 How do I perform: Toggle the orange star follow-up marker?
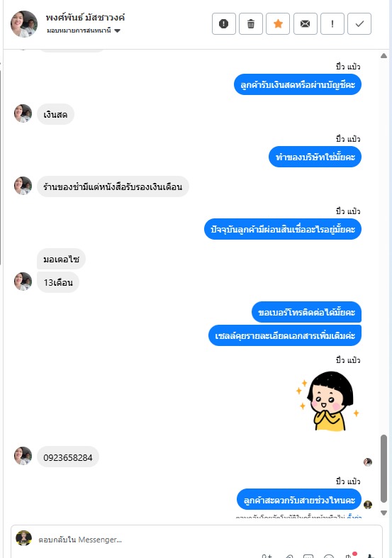pyautogui.click(x=278, y=24)
